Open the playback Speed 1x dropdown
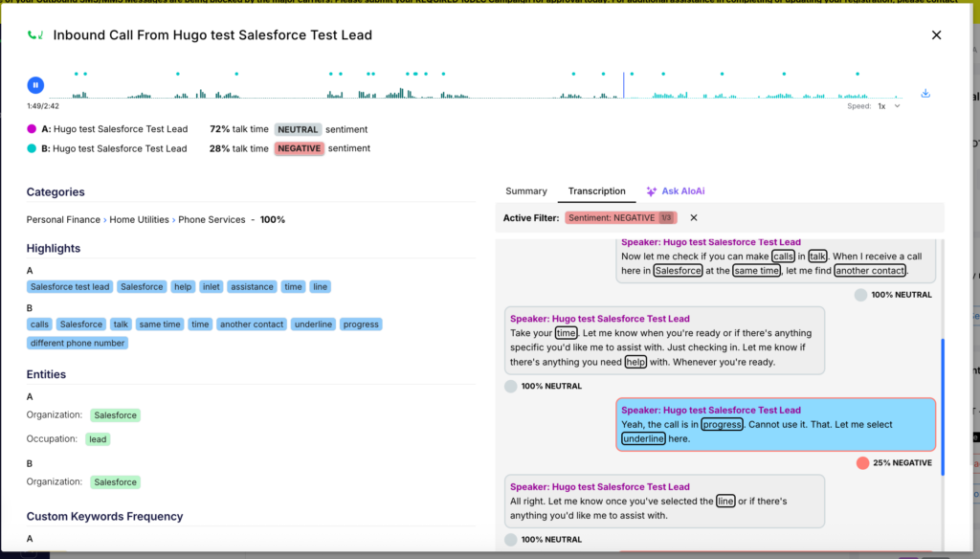The height and width of the screenshot is (559, 980). click(889, 106)
